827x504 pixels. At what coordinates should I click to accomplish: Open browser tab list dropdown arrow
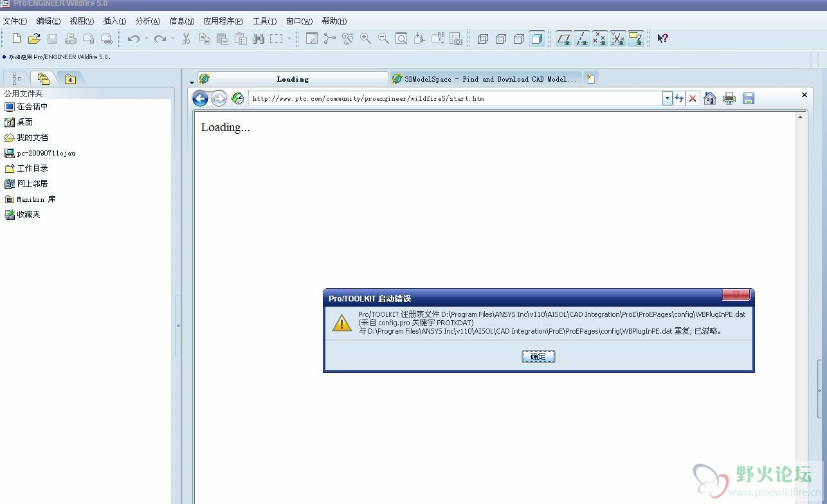point(192,82)
